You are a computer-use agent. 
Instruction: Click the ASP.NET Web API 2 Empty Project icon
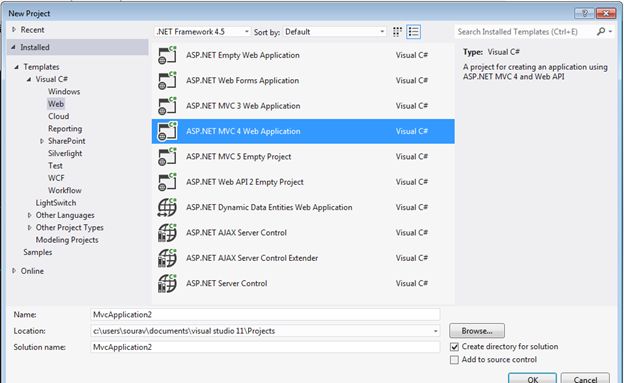[x=167, y=182]
